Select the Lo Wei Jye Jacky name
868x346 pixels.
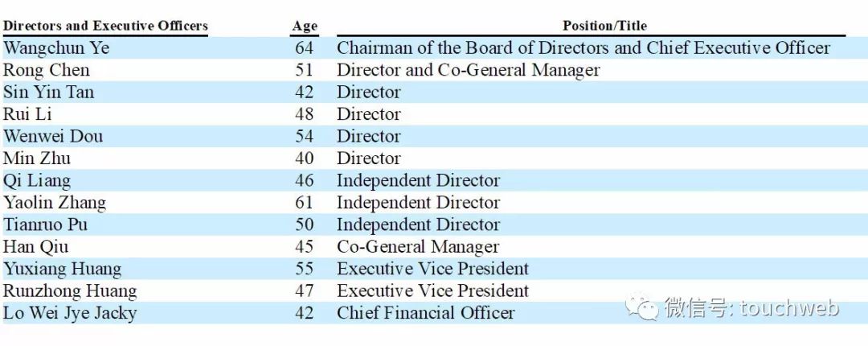click(x=70, y=313)
